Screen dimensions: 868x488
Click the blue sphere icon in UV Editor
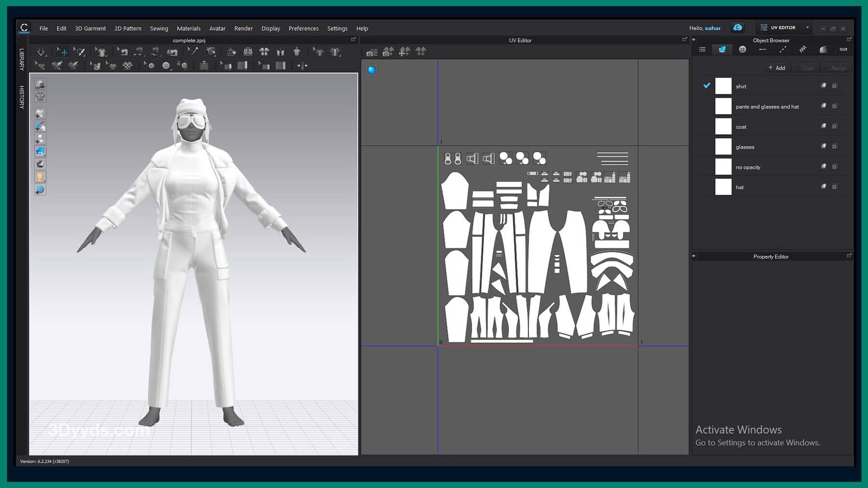[371, 70]
